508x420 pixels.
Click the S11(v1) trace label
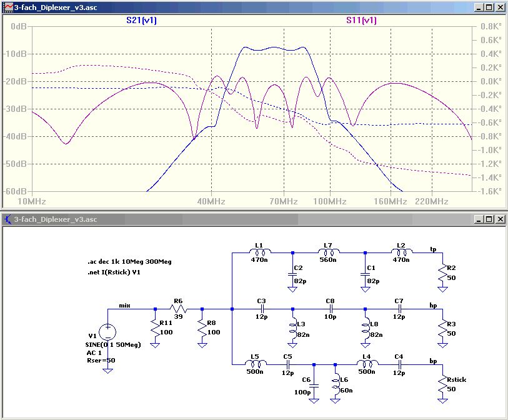pyautogui.click(x=361, y=20)
